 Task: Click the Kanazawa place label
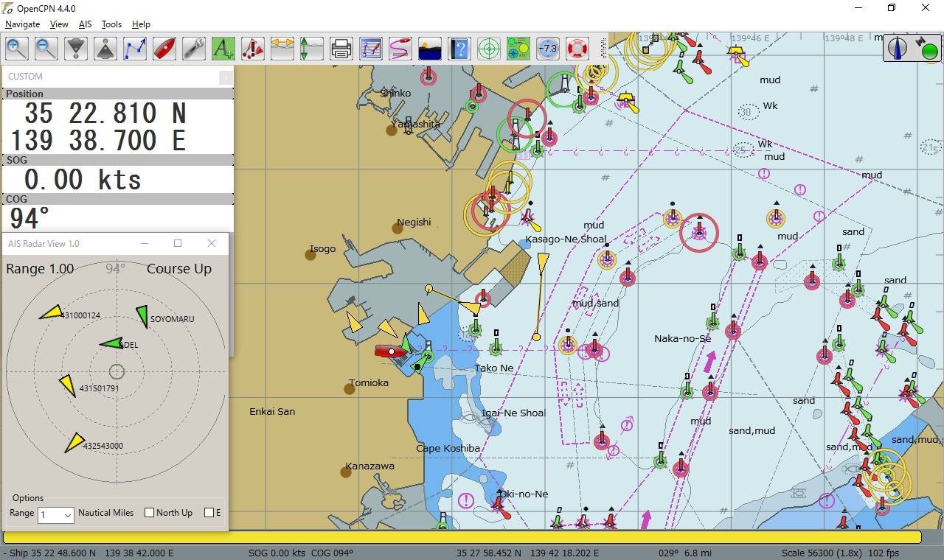pyautogui.click(x=370, y=466)
